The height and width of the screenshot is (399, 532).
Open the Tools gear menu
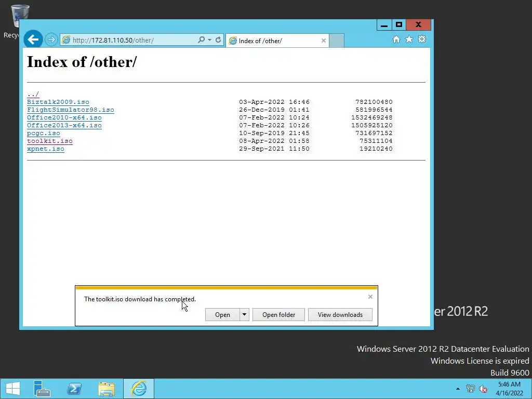click(422, 39)
